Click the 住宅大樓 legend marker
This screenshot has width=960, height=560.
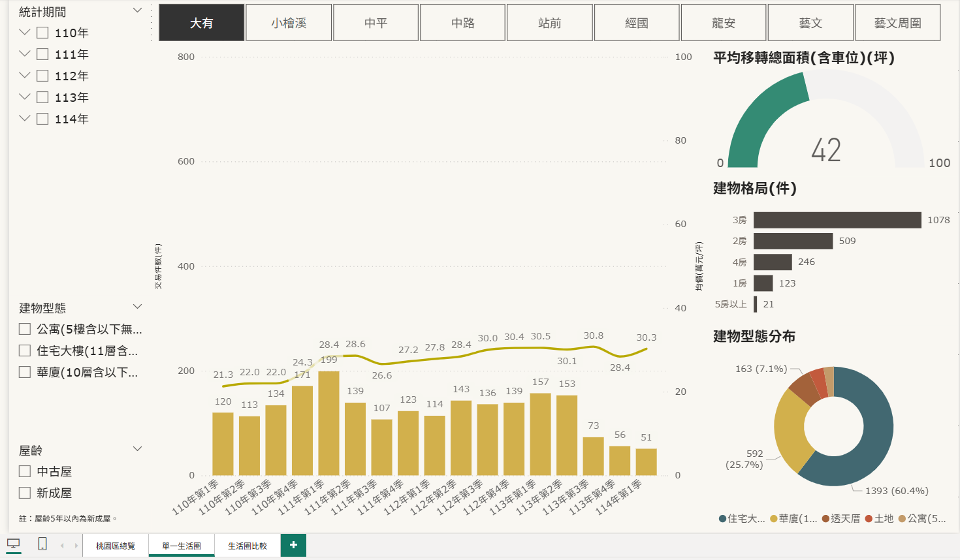722,519
